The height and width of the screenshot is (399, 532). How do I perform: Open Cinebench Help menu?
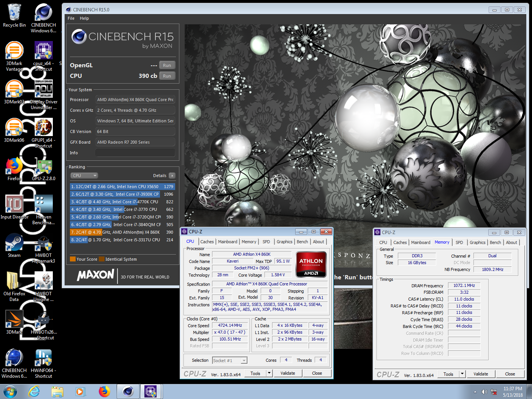84,18
